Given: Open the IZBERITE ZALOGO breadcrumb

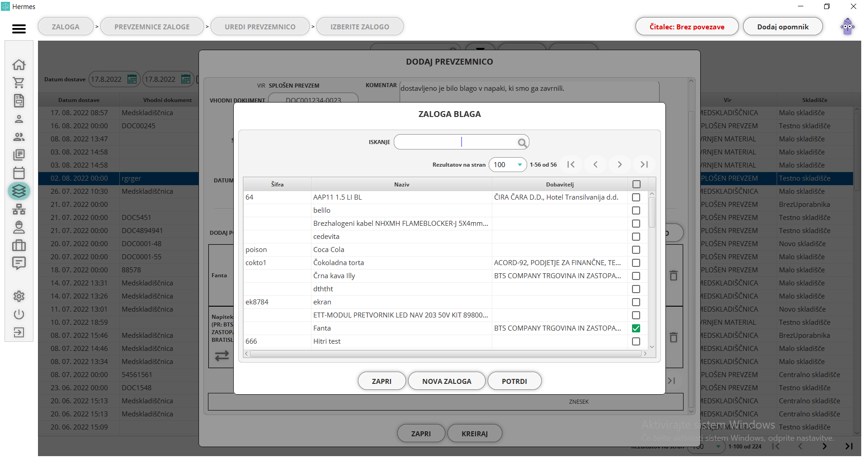Looking at the screenshot, I should pos(360,27).
